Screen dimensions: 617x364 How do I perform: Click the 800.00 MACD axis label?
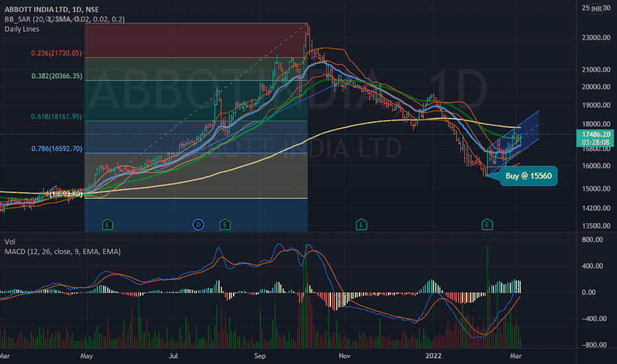593,240
